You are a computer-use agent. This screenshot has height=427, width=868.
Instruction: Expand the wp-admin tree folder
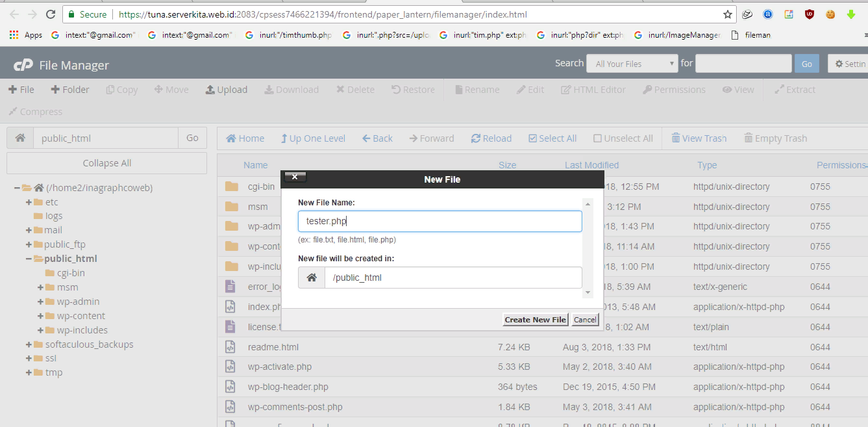[x=41, y=302]
